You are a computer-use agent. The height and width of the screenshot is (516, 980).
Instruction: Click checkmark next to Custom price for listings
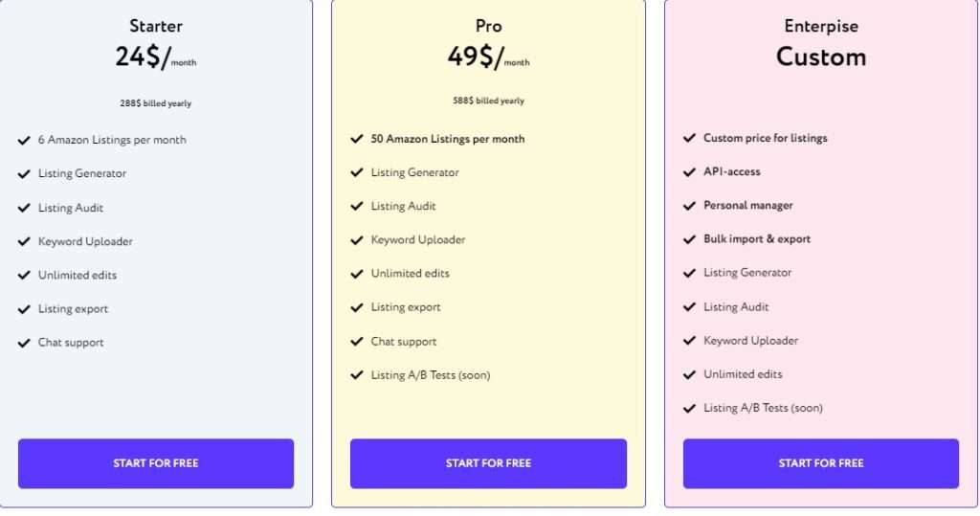pos(689,138)
